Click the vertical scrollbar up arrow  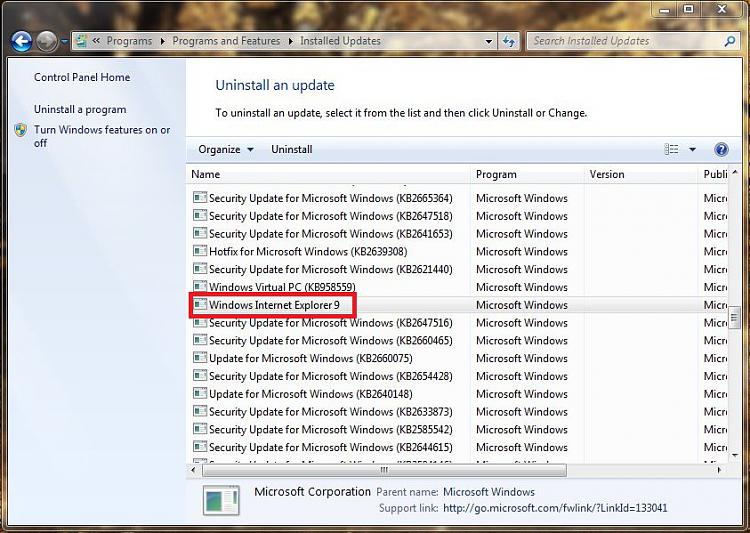point(735,172)
